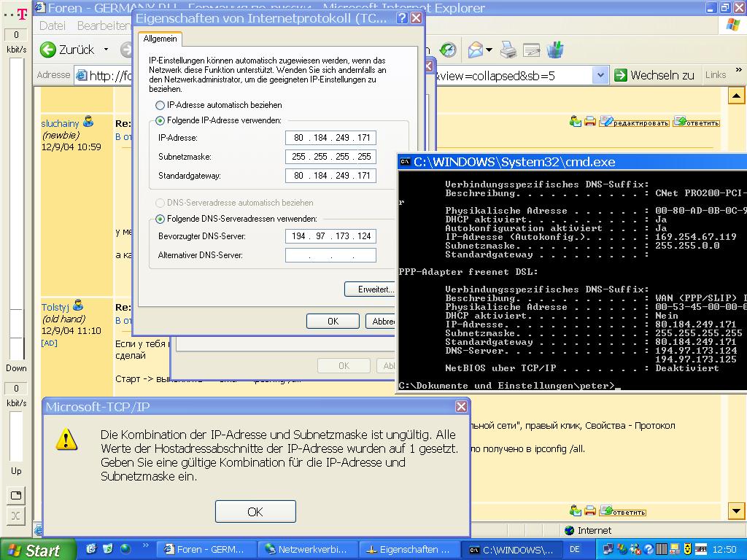Click the print-post icon in top post
The image size is (747, 560).
[590, 122]
